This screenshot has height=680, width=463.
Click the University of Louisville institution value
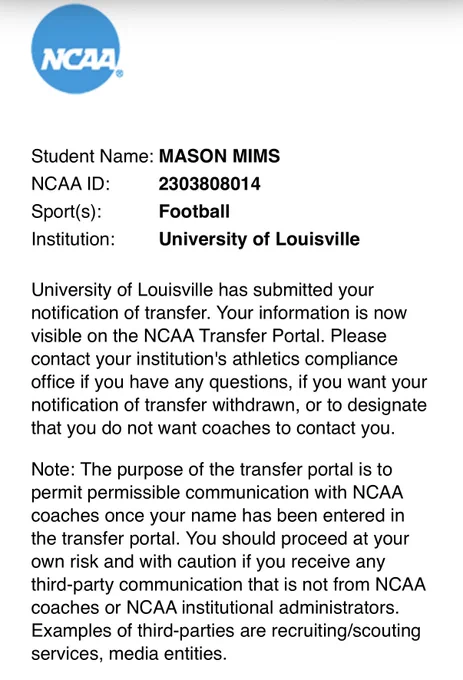(259, 239)
